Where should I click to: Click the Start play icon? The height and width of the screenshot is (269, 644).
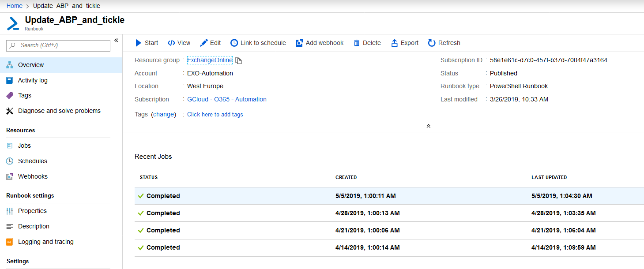139,43
